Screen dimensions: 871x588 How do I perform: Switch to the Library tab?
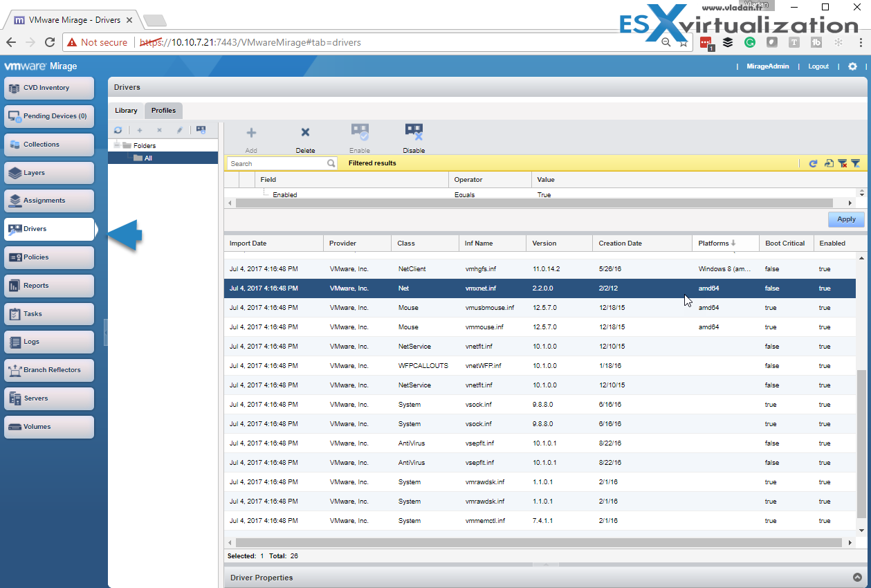point(126,110)
